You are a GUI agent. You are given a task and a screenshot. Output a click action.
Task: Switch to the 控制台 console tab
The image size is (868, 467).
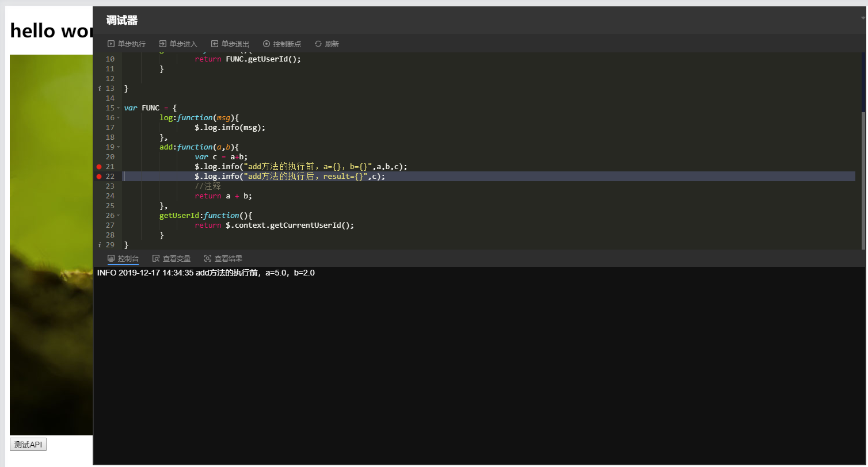[x=123, y=259]
